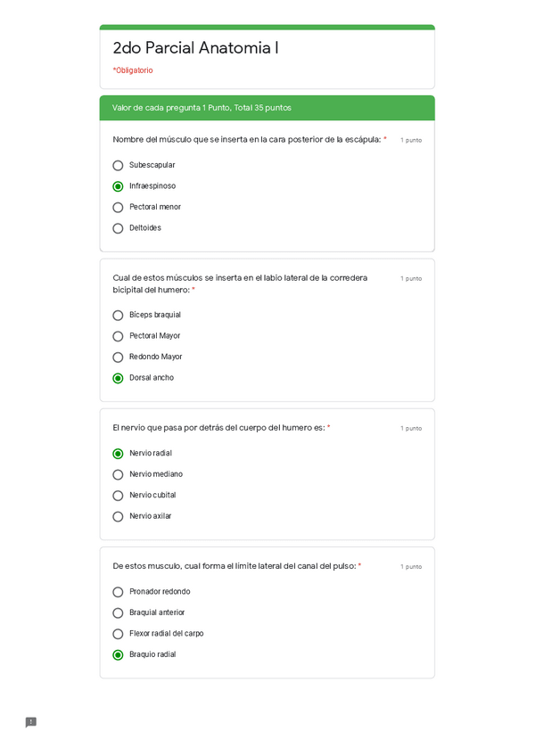This screenshot has height=756, width=535.
Task: Click the green section header banner
Action: 267,108
